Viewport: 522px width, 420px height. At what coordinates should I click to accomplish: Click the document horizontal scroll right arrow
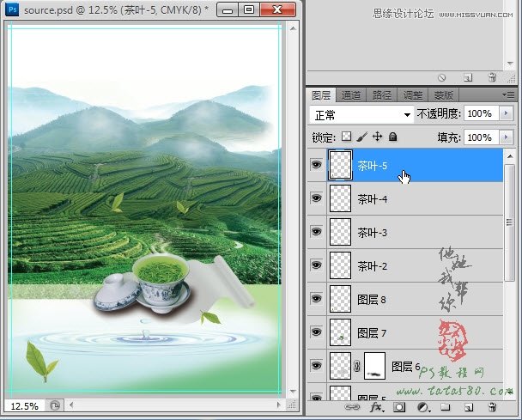click(x=279, y=405)
